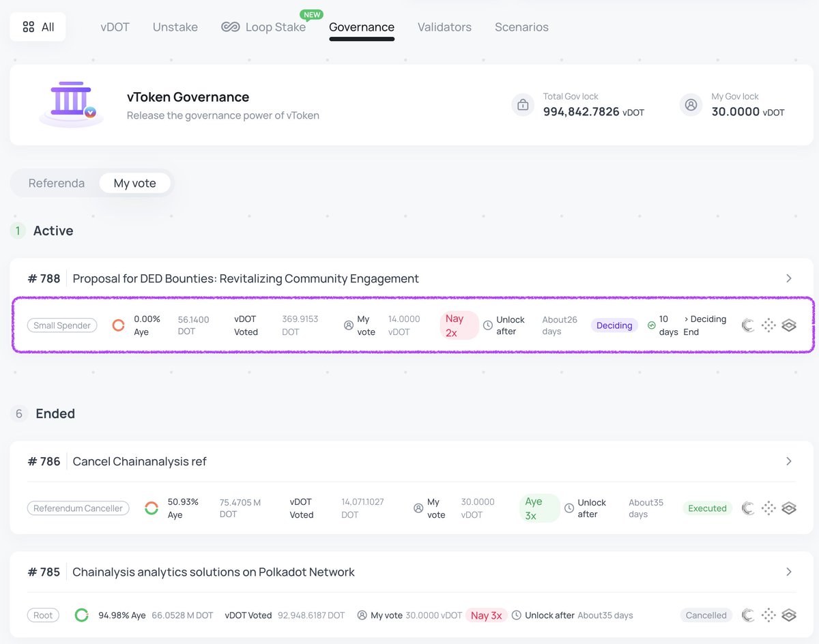Viewport: 819px width, 644px height.
Task: Click the lock icon beside Total Gov lock
Action: click(523, 105)
